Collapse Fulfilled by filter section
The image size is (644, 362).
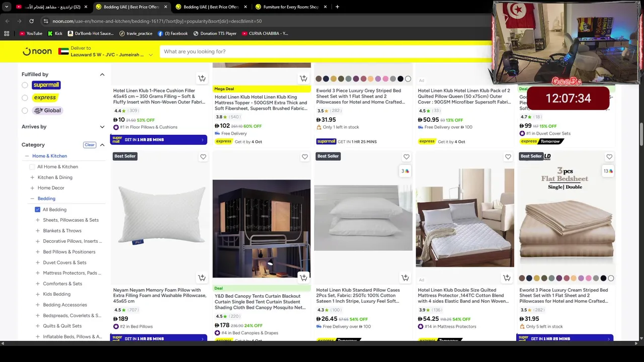[x=102, y=74]
